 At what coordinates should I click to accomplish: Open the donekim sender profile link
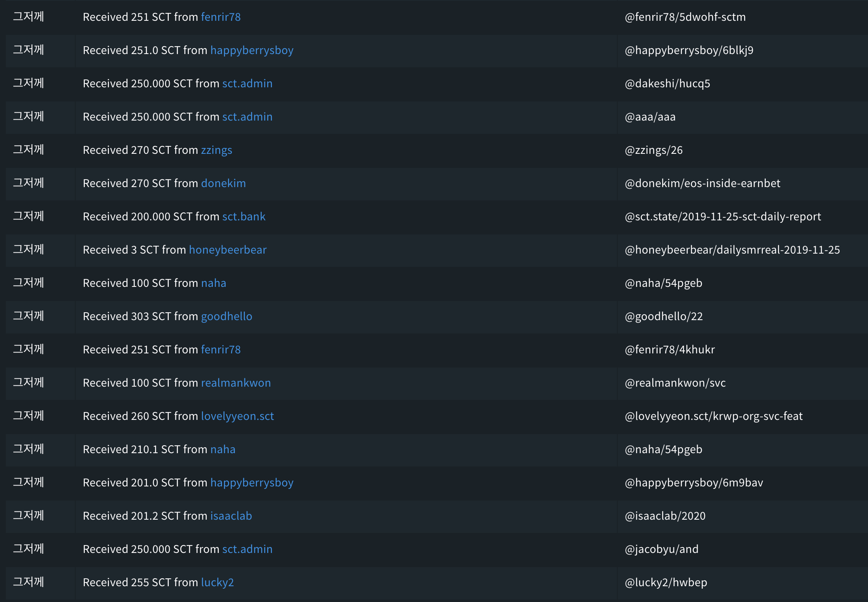pyautogui.click(x=223, y=183)
